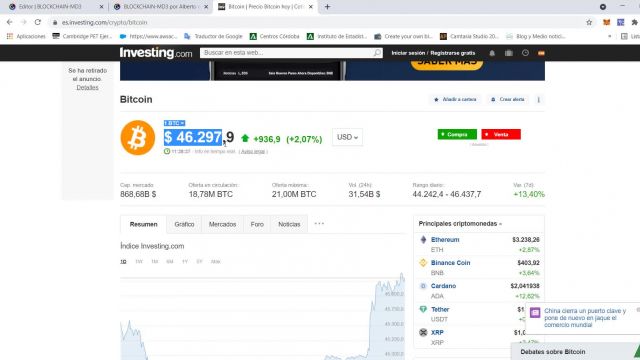Open a new browser tab with plus
Viewport: 640px width, 360px height.
coord(327,7)
